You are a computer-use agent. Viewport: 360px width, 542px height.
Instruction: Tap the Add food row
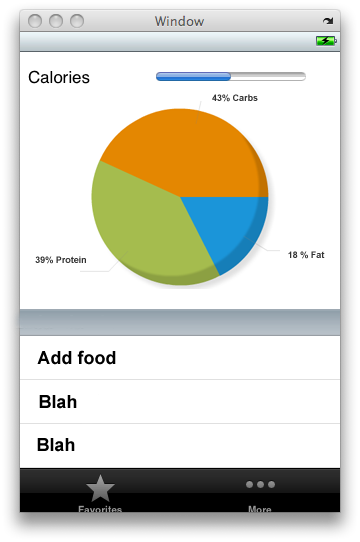[x=180, y=358]
